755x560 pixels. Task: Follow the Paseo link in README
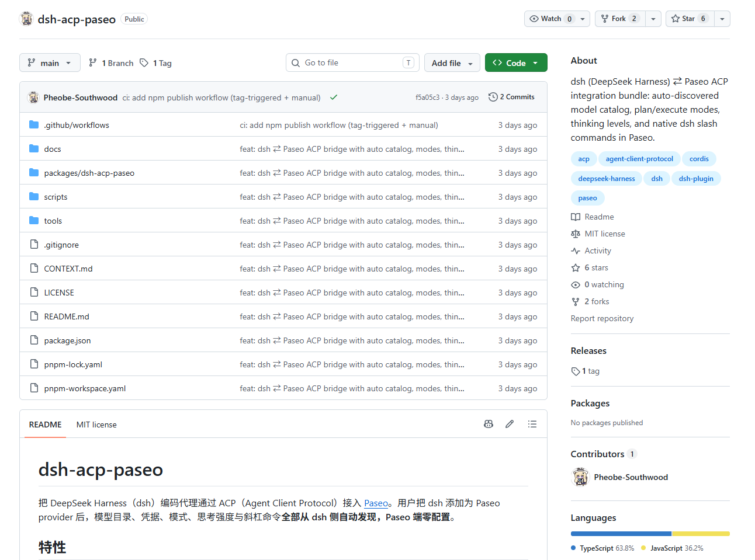[x=376, y=503]
